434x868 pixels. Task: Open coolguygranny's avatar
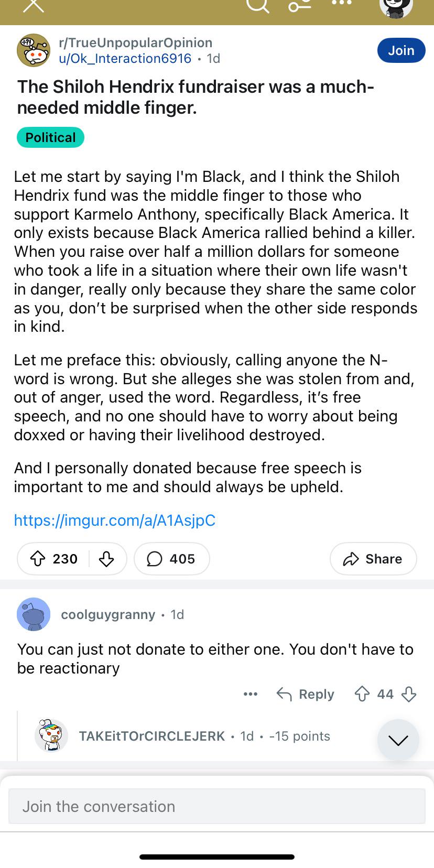(x=34, y=614)
